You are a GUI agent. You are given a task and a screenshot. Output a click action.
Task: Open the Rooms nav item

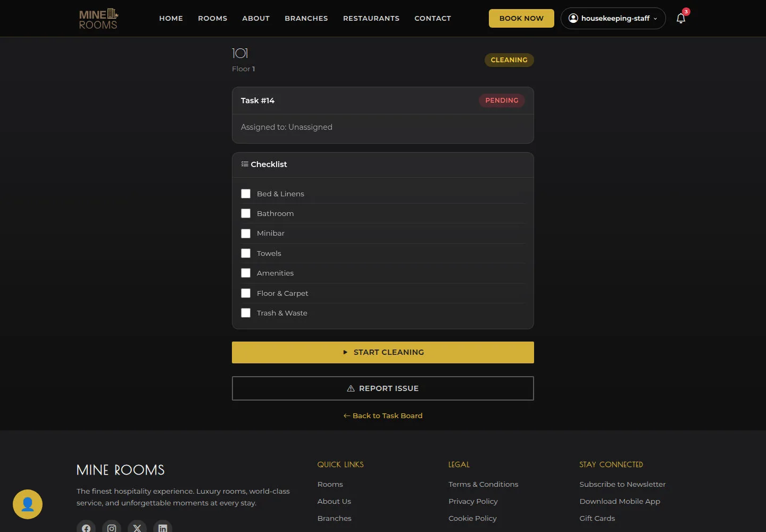point(213,19)
